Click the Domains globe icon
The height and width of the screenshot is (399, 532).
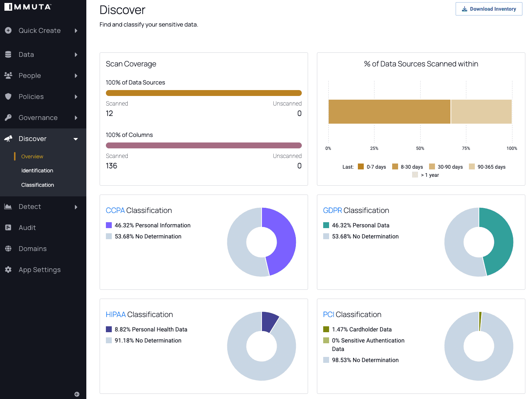(8, 249)
